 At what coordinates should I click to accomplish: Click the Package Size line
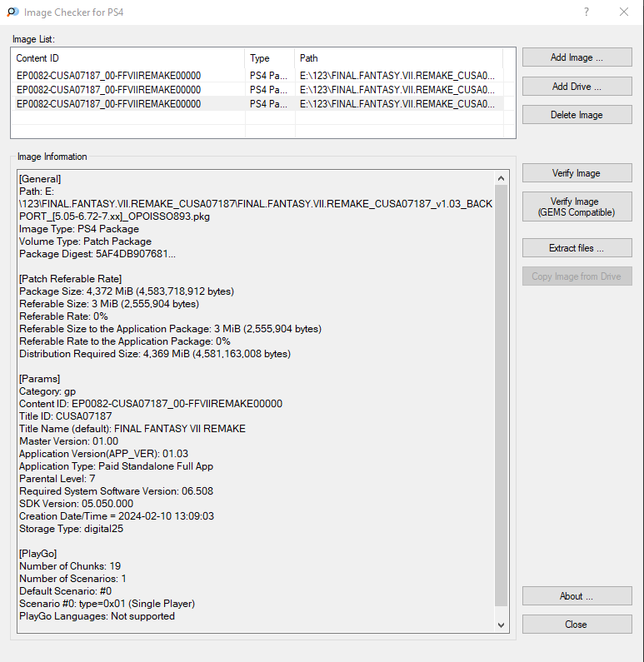[x=127, y=291]
